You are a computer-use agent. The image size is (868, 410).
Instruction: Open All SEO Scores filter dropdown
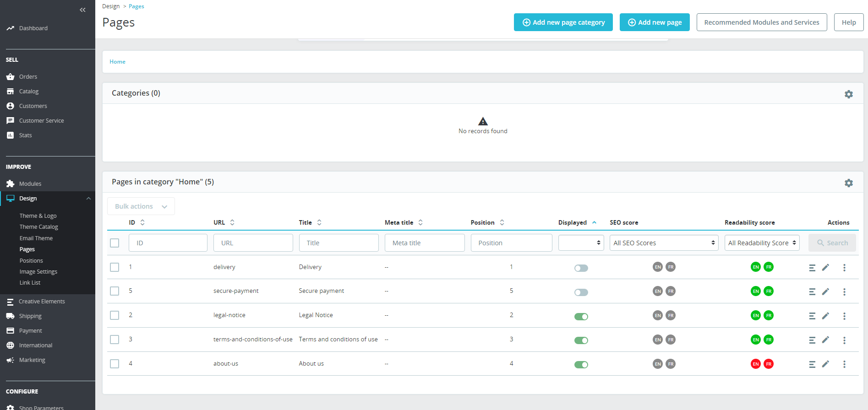(x=665, y=243)
